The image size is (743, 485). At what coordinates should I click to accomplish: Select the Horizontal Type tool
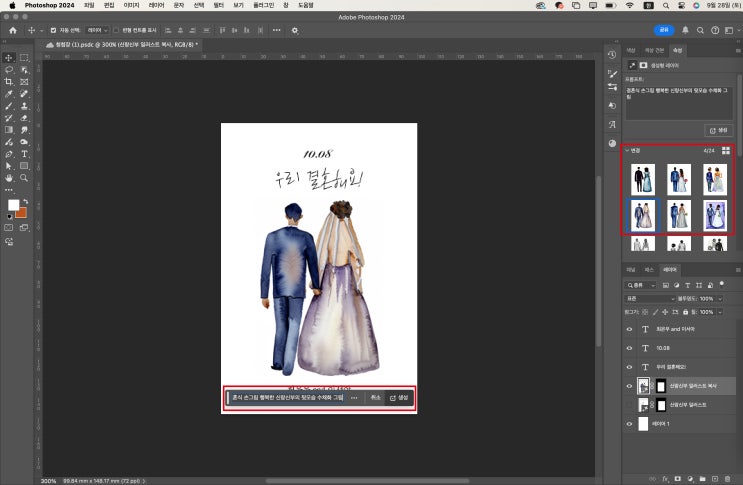pos(24,154)
